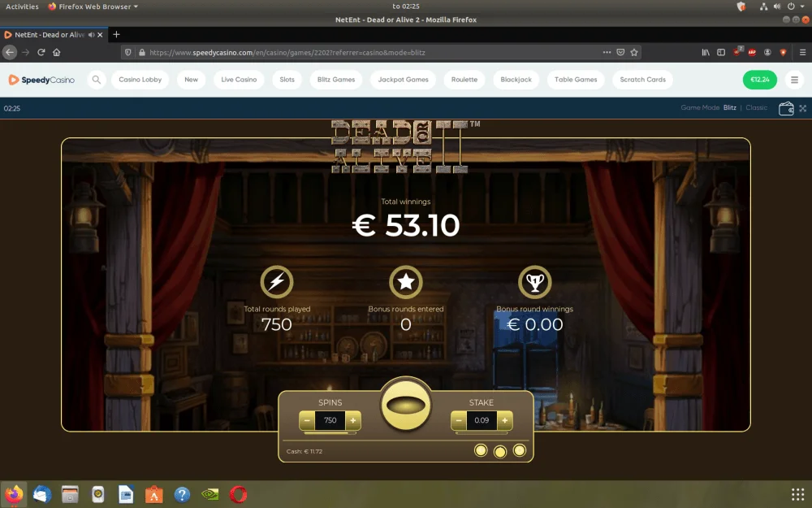812x508 pixels.
Task: Decrease SPINS with the minus button
Action: (307, 420)
